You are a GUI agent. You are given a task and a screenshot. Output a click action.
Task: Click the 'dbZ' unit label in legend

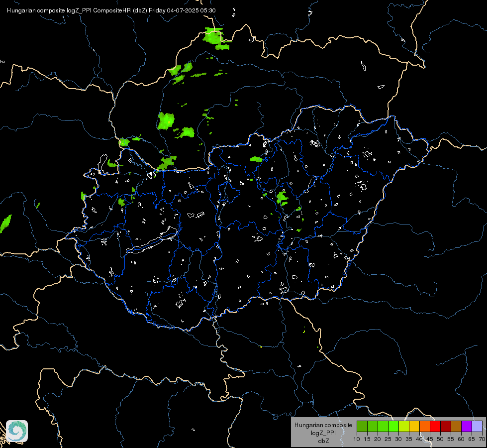click(323, 441)
